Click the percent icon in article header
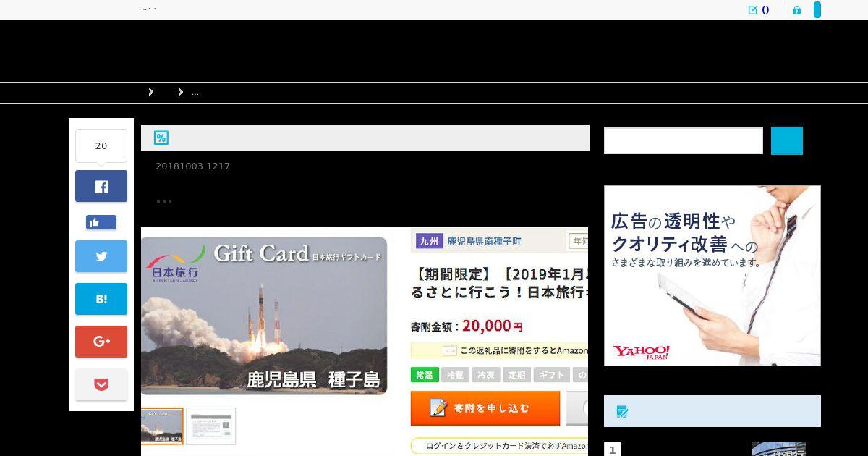This screenshot has width=868, height=456. coord(161,138)
